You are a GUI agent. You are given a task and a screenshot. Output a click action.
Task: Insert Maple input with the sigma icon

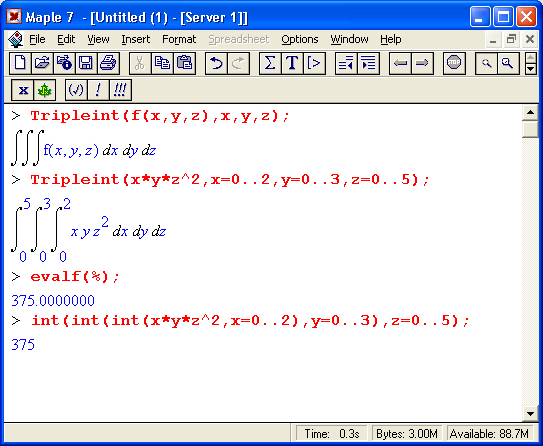(270, 63)
